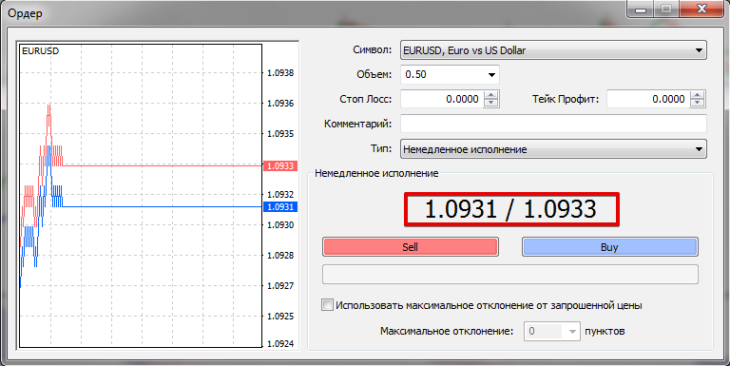Image resolution: width=730 pixels, height=366 pixels.
Task: Click the Тейк Профит value field
Action: (649, 99)
